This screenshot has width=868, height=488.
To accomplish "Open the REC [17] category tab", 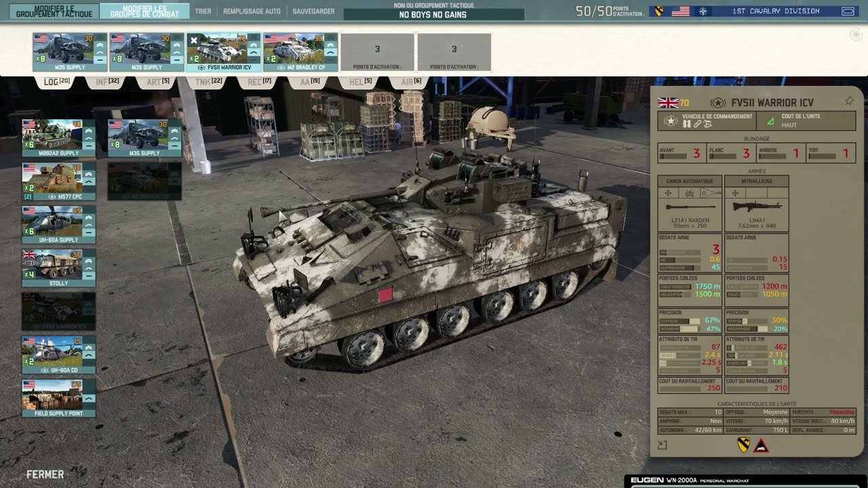I will tap(259, 82).
